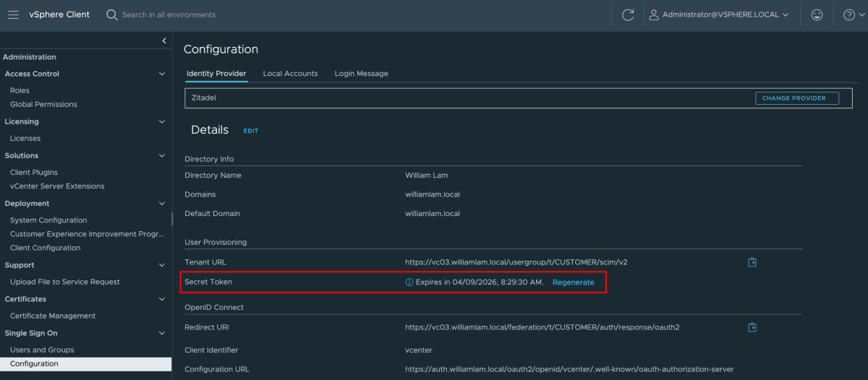The image size is (868, 380).
Task: Click the Directory Name value William Lam
Action: [x=428, y=176]
